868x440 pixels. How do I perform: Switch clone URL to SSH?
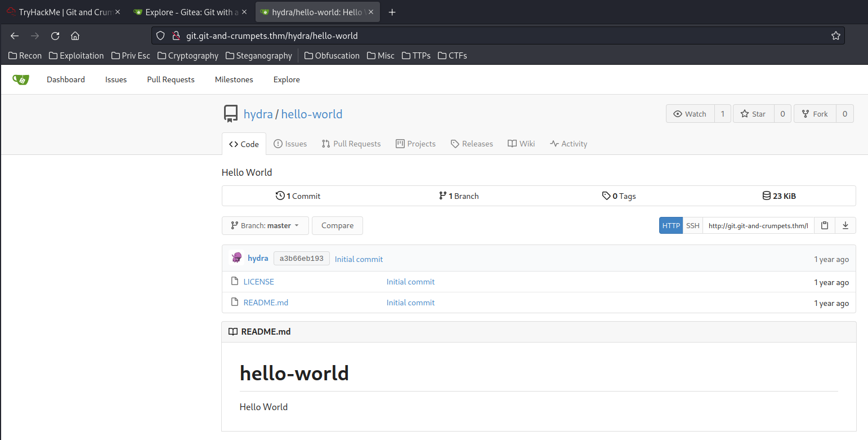pyautogui.click(x=693, y=225)
